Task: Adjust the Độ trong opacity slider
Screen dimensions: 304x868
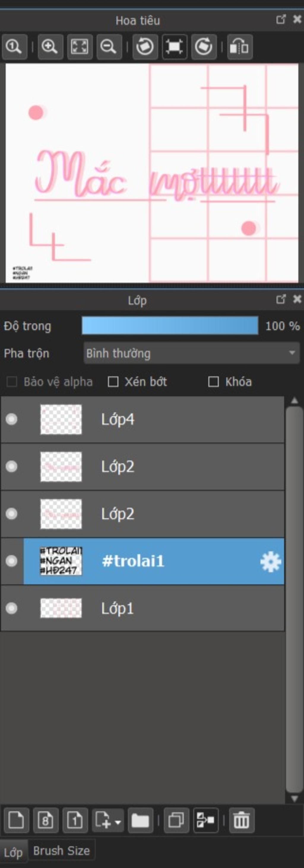Action: 170,326
